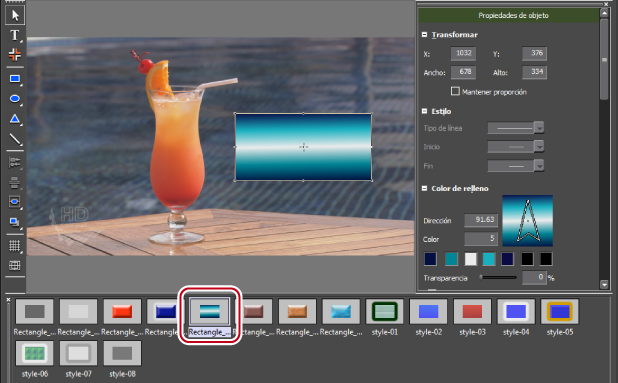The width and height of the screenshot is (618, 383).
Task: Click properties panel scroll up arrow
Action: pos(604,13)
